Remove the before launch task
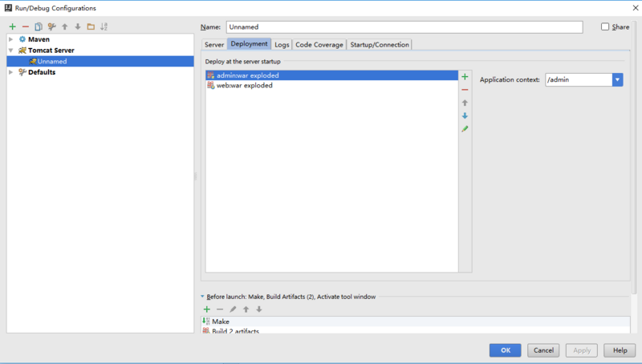 pos(220,309)
